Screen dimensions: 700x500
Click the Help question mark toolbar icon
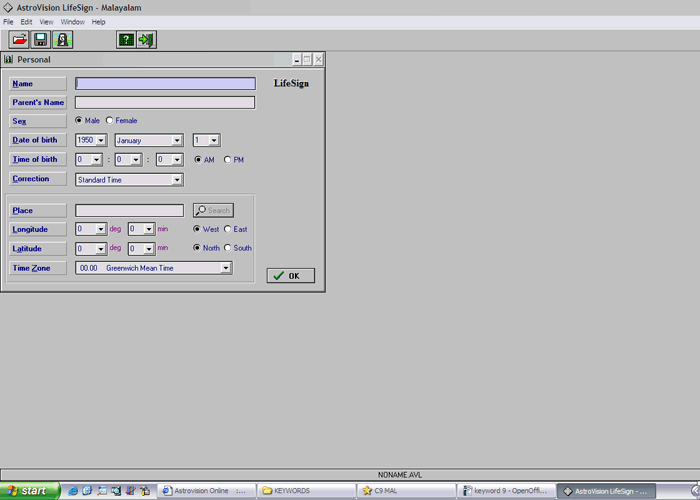(x=126, y=40)
